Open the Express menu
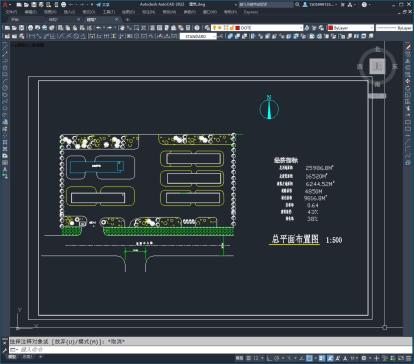Viewport: 414px width, 364px height. pos(251,12)
